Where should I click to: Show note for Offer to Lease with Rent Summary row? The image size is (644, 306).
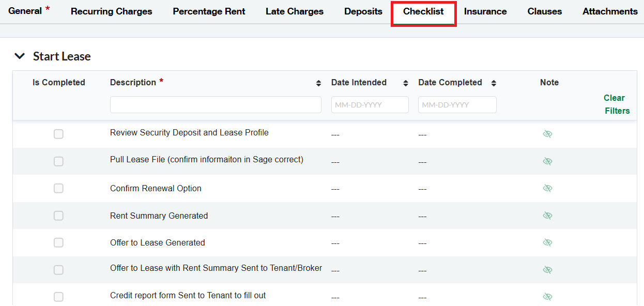coord(548,270)
